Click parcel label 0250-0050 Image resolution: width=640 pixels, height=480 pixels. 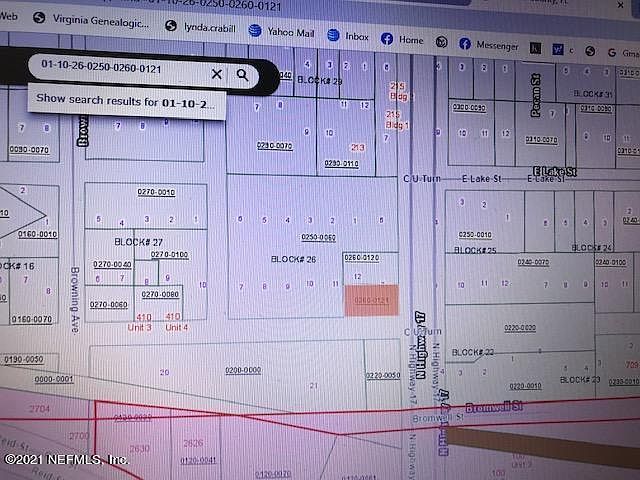pyautogui.click(x=318, y=237)
